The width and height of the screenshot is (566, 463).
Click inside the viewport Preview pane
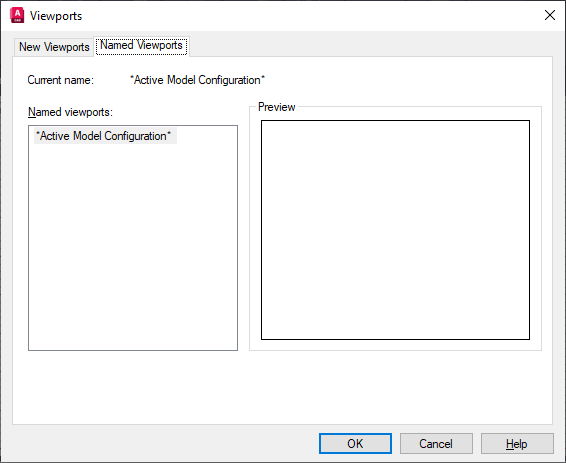tap(395, 230)
